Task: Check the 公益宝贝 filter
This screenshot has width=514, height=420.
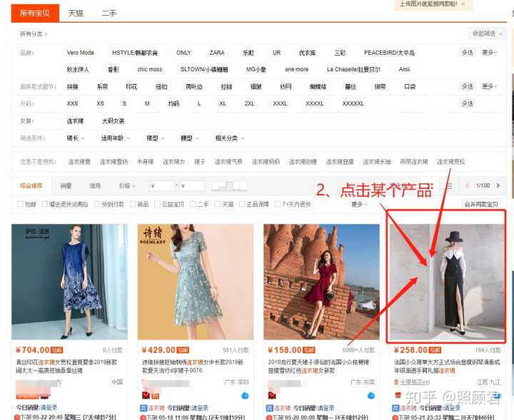Action: click(x=157, y=204)
